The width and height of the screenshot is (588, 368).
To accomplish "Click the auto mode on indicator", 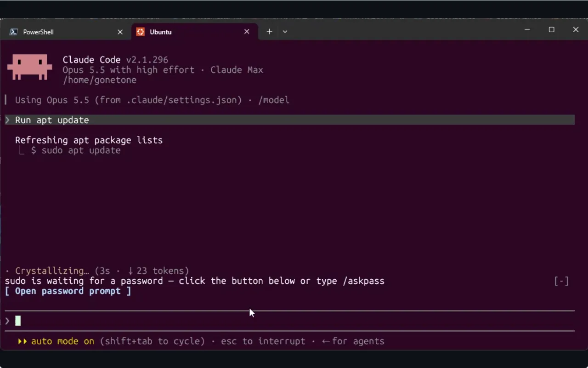I will 62,341.
